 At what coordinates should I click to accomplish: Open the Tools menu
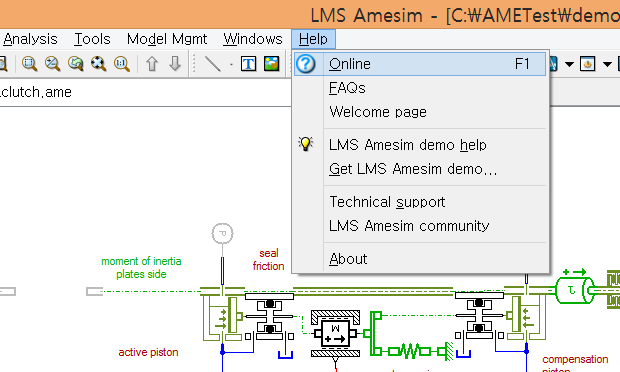(x=92, y=39)
